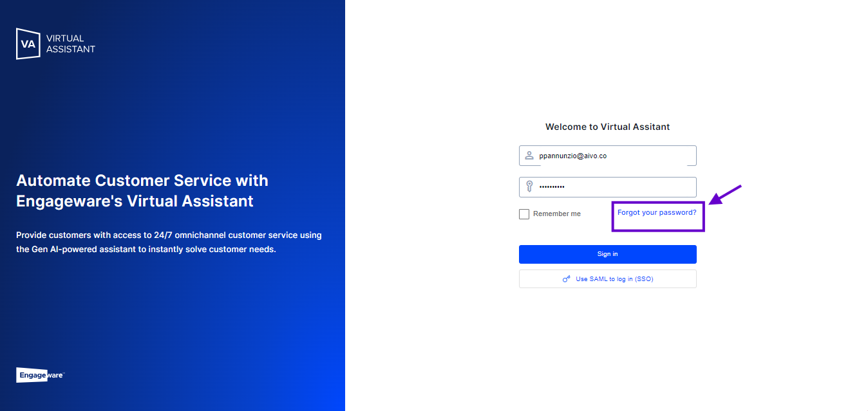Click the blue gradient panel description text
Screen dimensions: 868x411
click(169, 242)
